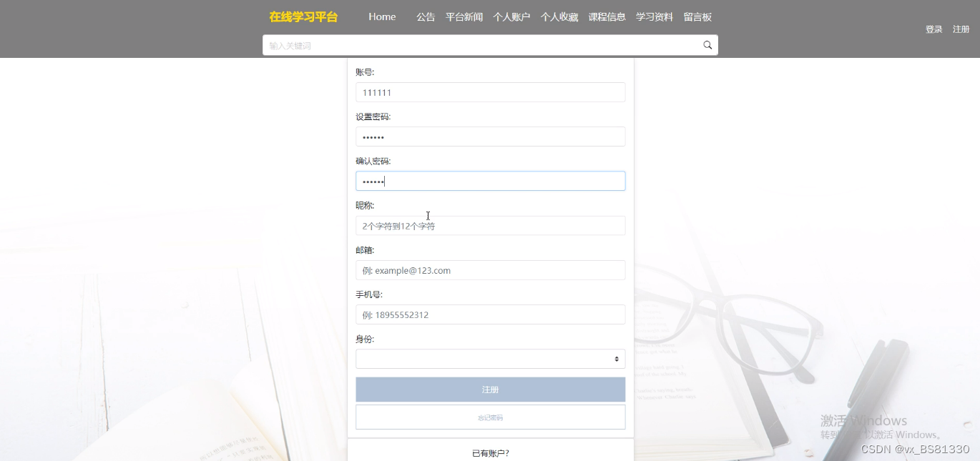The height and width of the screenshot is (461, 980).
Task: Go to 留言板 message board
Action: click(x=697, y=17)
